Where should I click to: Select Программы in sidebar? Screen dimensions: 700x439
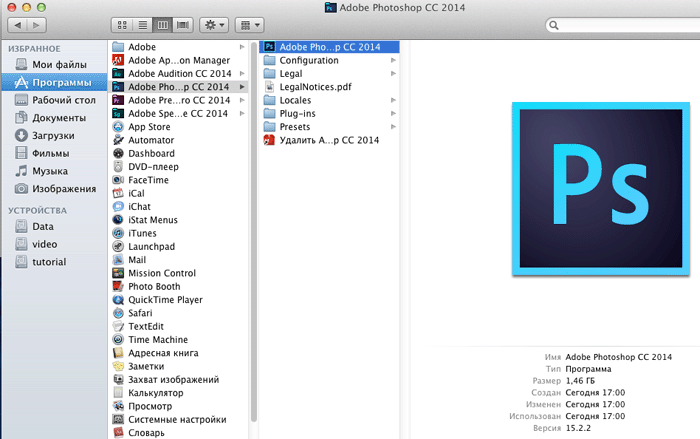[x=54, y=83]
